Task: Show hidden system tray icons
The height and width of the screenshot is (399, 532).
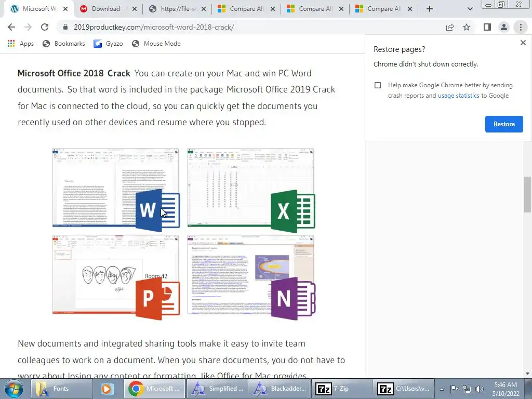Action: 442,389
